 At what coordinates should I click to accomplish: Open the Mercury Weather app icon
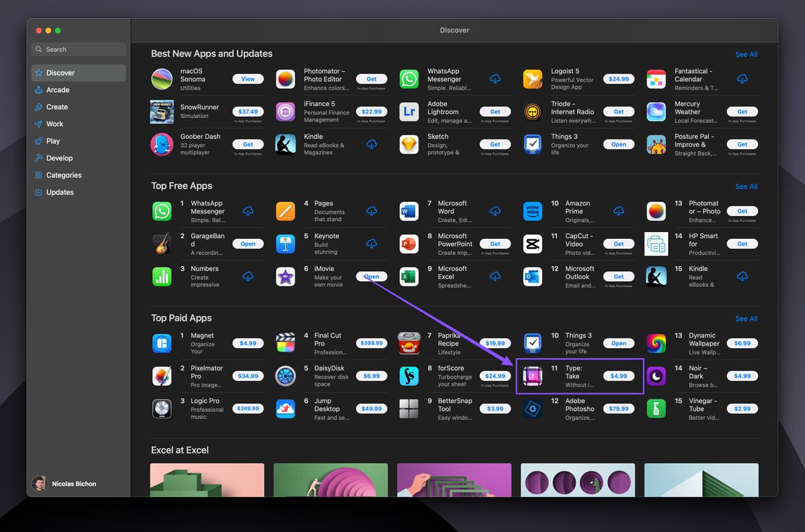click(656, 112)
